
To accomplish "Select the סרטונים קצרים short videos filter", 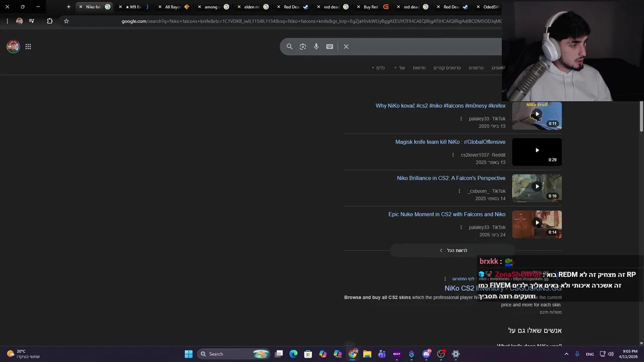I will tap(447, 68).
